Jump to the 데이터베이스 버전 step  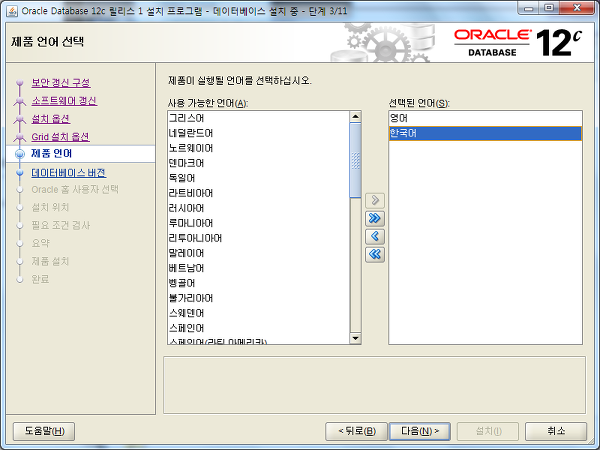68,173
